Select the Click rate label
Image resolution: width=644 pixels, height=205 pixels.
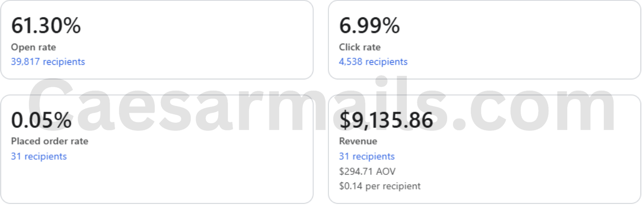pyautogui.click(x=360, y=47)
